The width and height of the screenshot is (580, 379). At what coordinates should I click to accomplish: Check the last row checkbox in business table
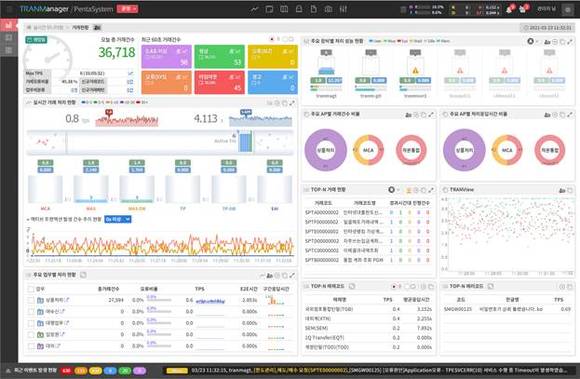pyautogui.click(x=31, y=346)
